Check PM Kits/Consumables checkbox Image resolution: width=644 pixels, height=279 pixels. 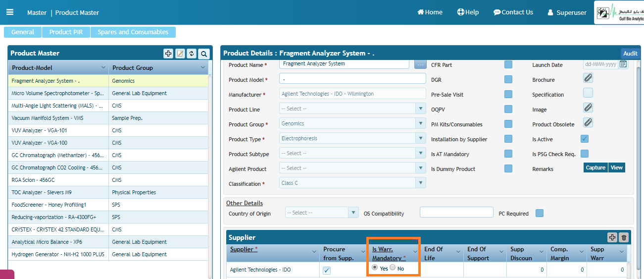point(508,124)
